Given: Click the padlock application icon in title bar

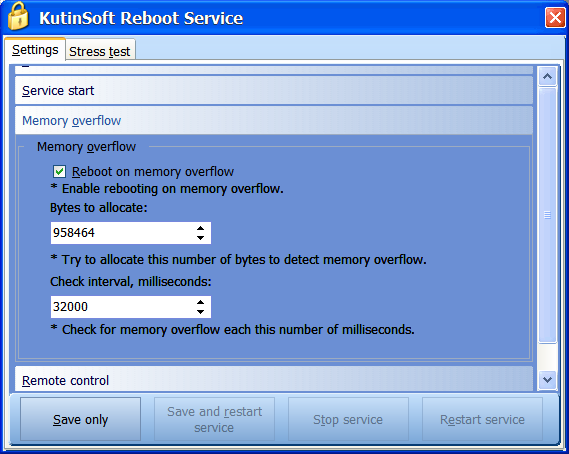Looking at the screenshot, I should click(x=18, y=17).
